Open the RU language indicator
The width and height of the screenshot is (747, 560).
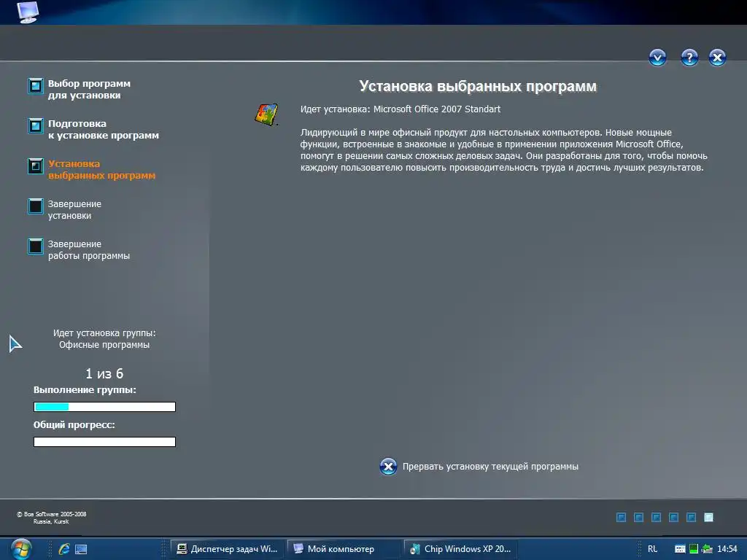pos(653,549)
